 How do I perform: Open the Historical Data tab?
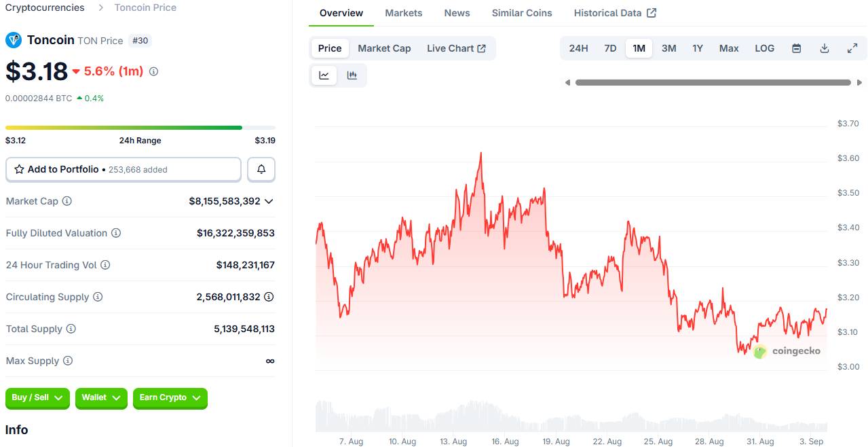click(615, 13)
